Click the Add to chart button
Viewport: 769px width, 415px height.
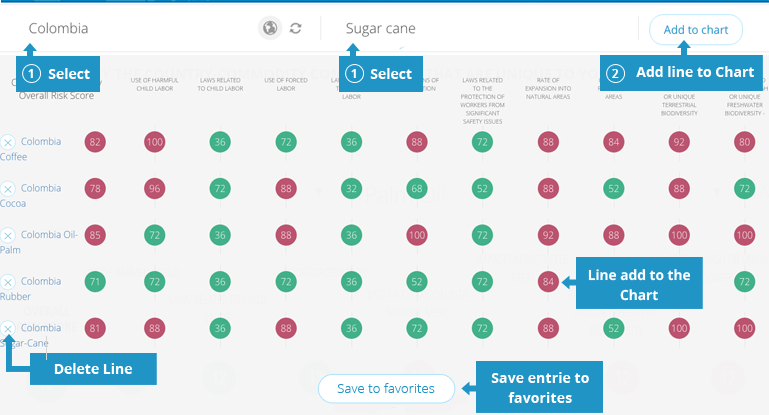pyautogui.click(x=695, y=30)
